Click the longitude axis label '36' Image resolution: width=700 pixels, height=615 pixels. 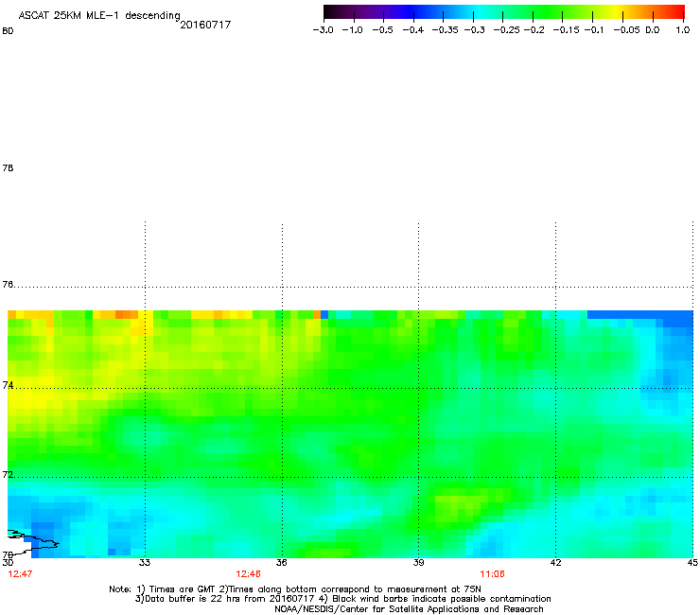point(282,563)
